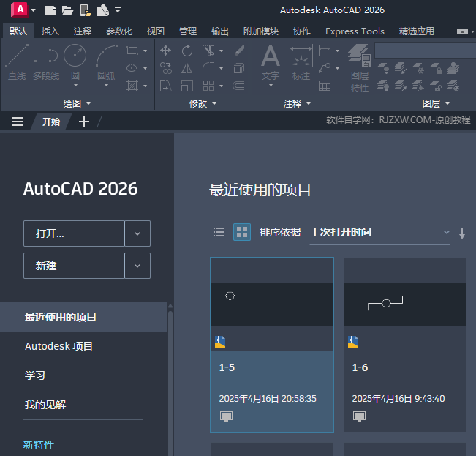The height and width of the screenshot is (456, 476).
Task: Switch to the 管理 ribbon tab
Action: 188,31
